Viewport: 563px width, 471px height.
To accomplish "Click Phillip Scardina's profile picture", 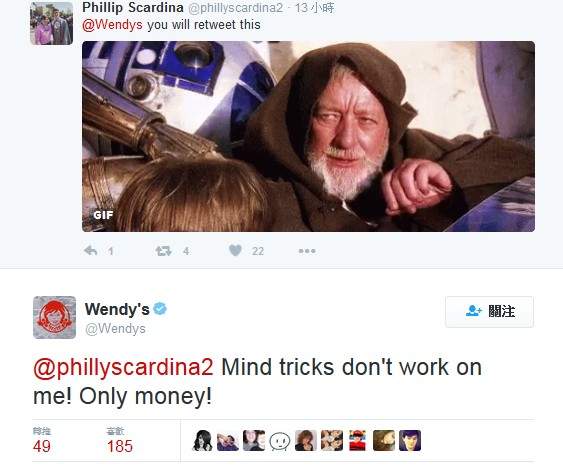I will pyautogui.click(x=52, y=23).
